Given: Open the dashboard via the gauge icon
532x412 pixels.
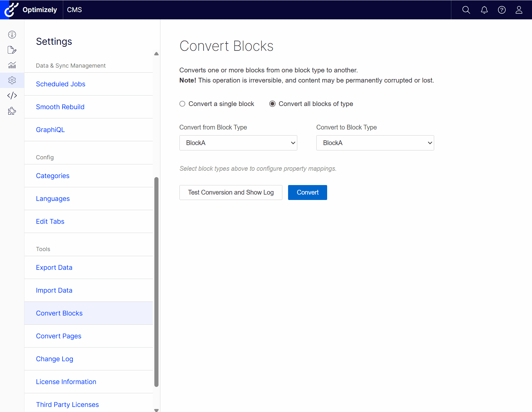Looking at the screenshot, I should (x=12, y=35).
